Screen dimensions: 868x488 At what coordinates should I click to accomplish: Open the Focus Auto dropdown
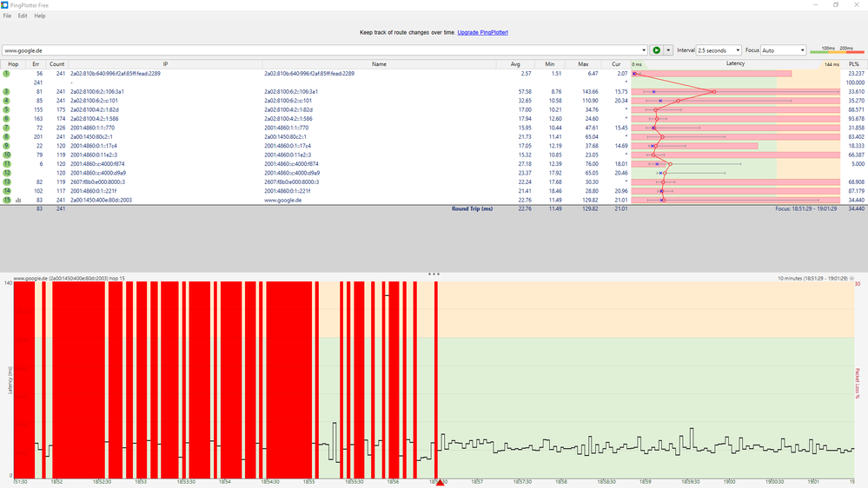click(783, 50)
